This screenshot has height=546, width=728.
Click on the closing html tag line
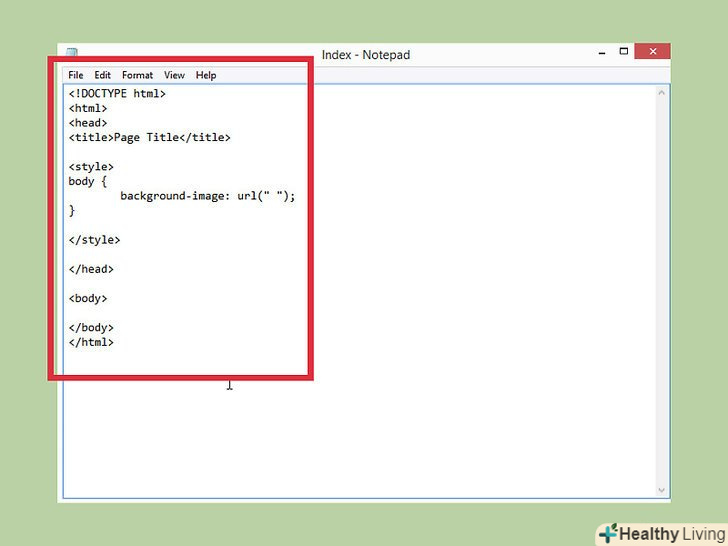[91, 342]
